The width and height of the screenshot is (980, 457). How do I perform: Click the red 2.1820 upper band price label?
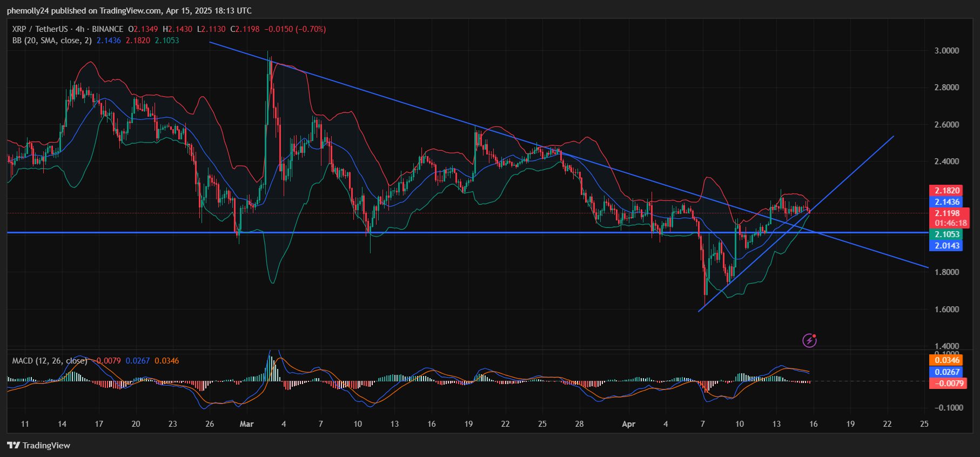pyautogui.click(x=947, y=191)
